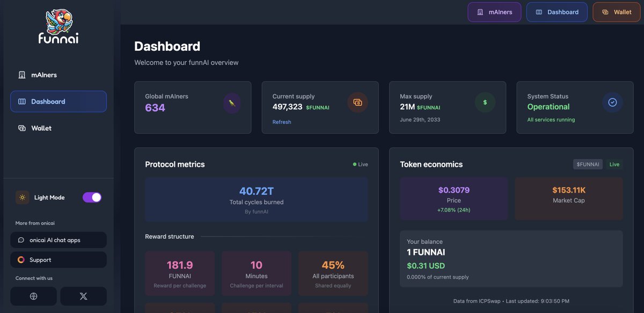Click the top bar Dashboard button

(557, 12)
